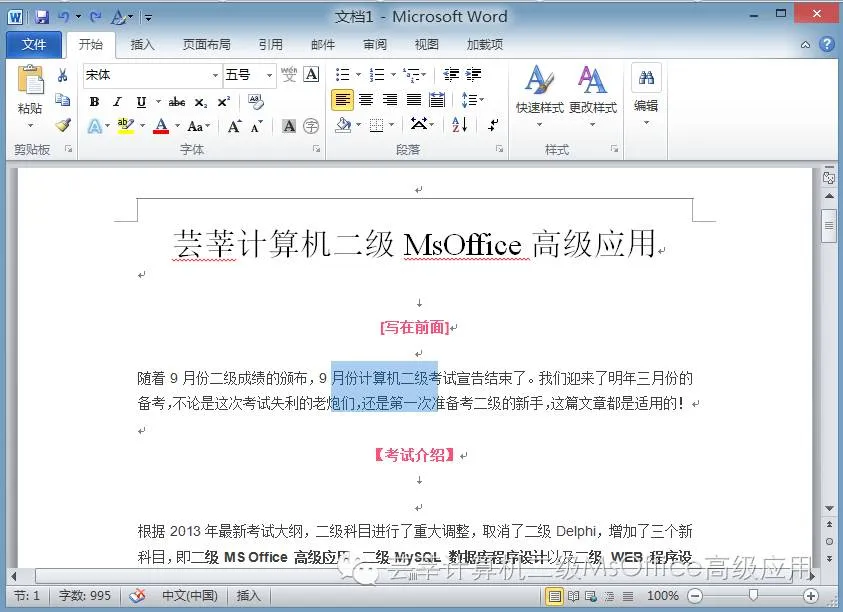
Task: Click the Sort A-Z icon
Action: pos(460,125)
